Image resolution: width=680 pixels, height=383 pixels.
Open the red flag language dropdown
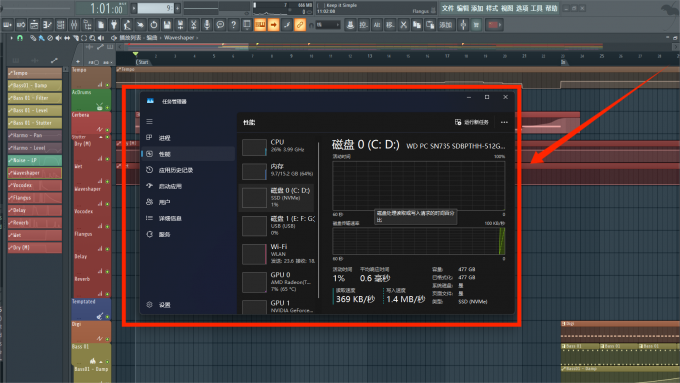pyautogui.click(x=494, y=25)
